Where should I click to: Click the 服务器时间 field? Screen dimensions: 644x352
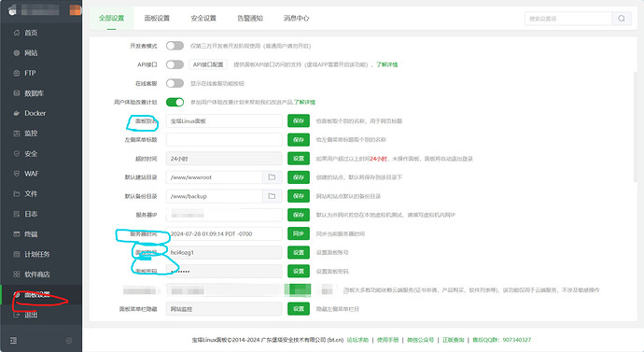click(224, 233)
